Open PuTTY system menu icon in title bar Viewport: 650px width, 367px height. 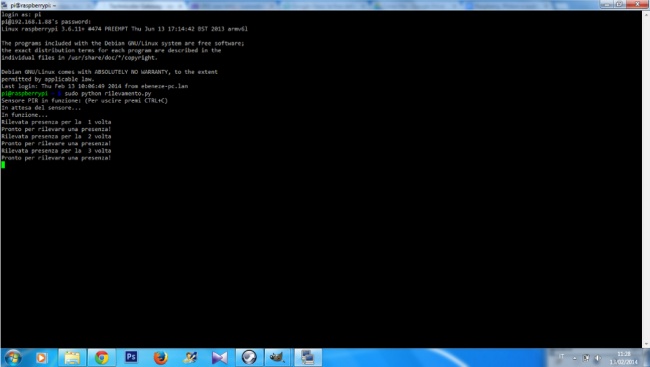4,5
